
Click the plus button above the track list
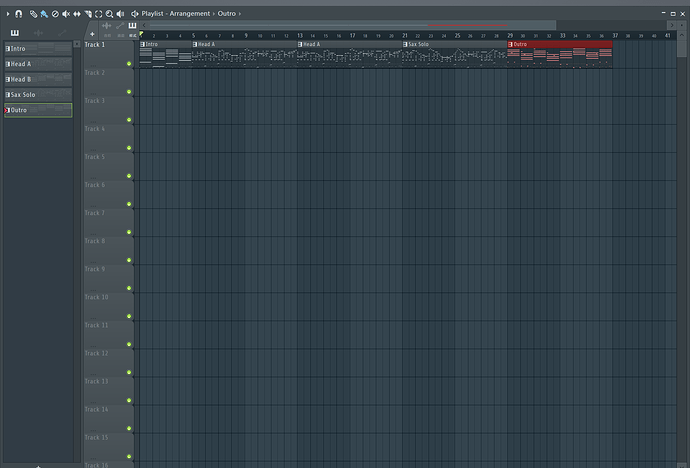92,34
